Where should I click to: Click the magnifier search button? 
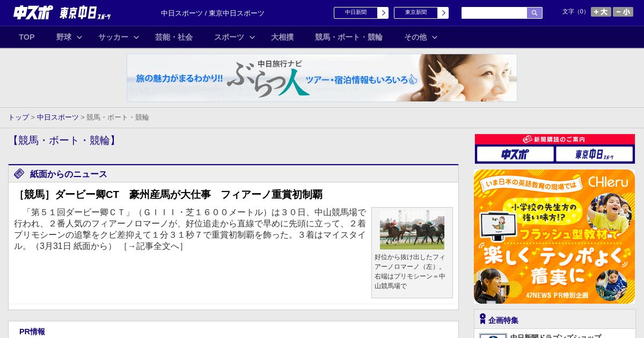pyautogui.click(x=535, y=13)
